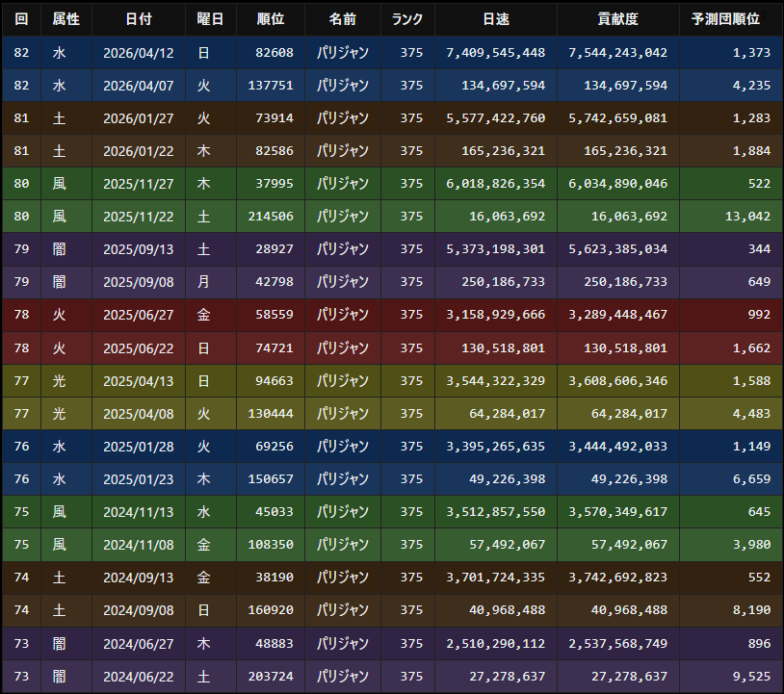Click daily speed 5,577,422,760
This screenshot has width=784, height=694.
click(x=495, y=118)
